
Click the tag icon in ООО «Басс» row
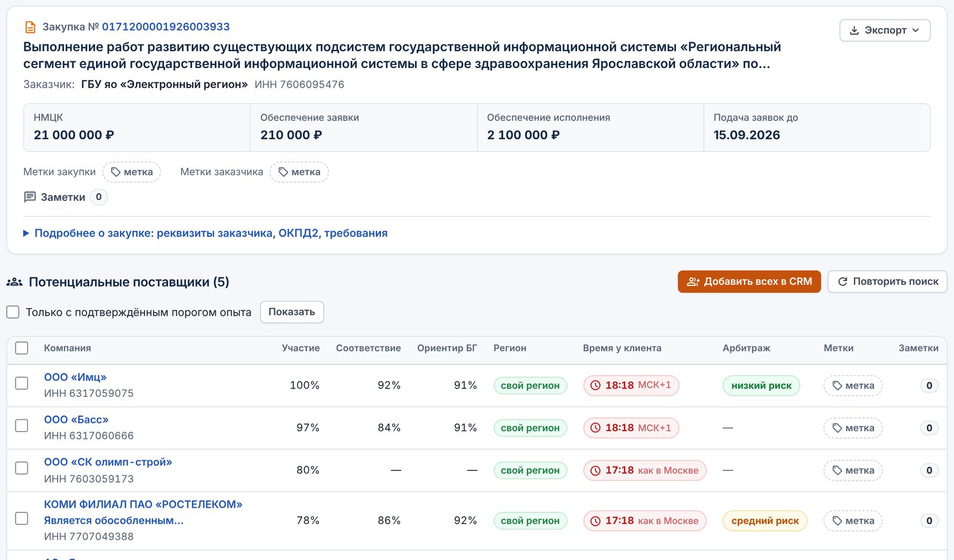click(837, 428)
